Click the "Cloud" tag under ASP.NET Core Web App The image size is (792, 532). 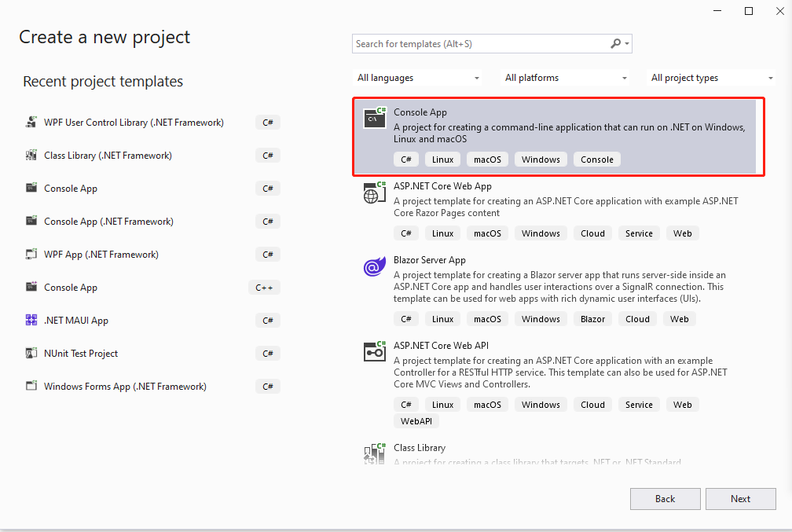click(592, 233)
